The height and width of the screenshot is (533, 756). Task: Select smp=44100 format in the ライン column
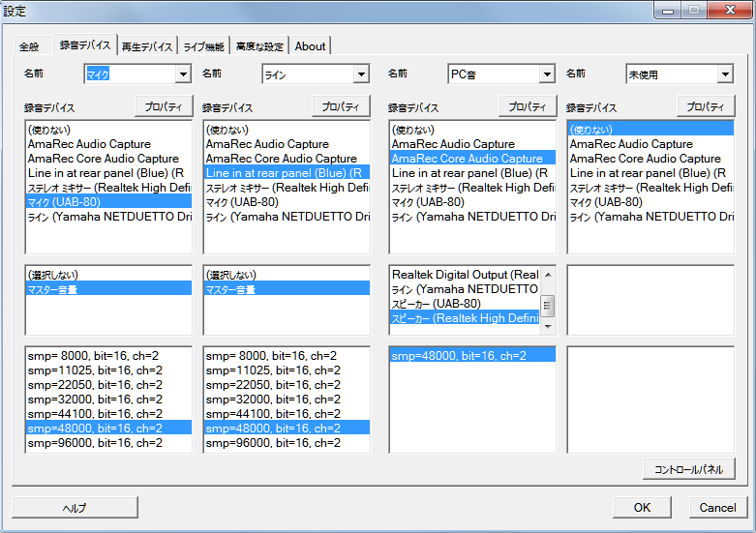pyautogui.click(x=287, y=413)
